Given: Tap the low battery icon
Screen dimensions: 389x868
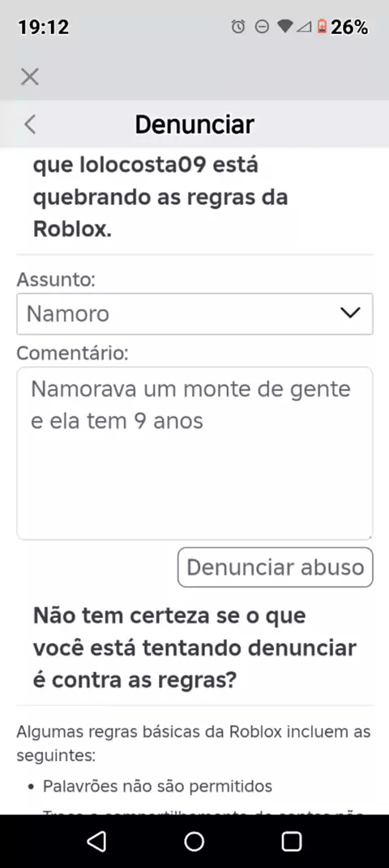Looking at the screenshot, I should click(x=322, y=27).
